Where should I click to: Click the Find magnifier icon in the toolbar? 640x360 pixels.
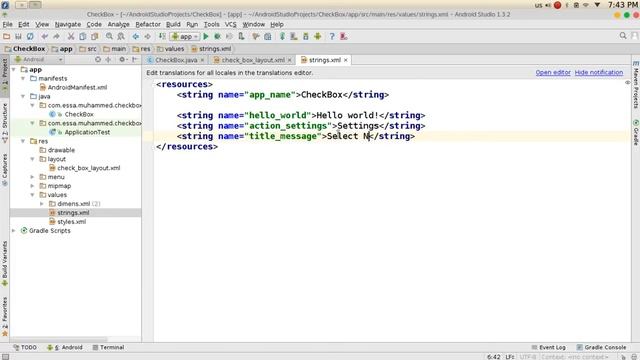pyautogui.click(x=109, y=36)
